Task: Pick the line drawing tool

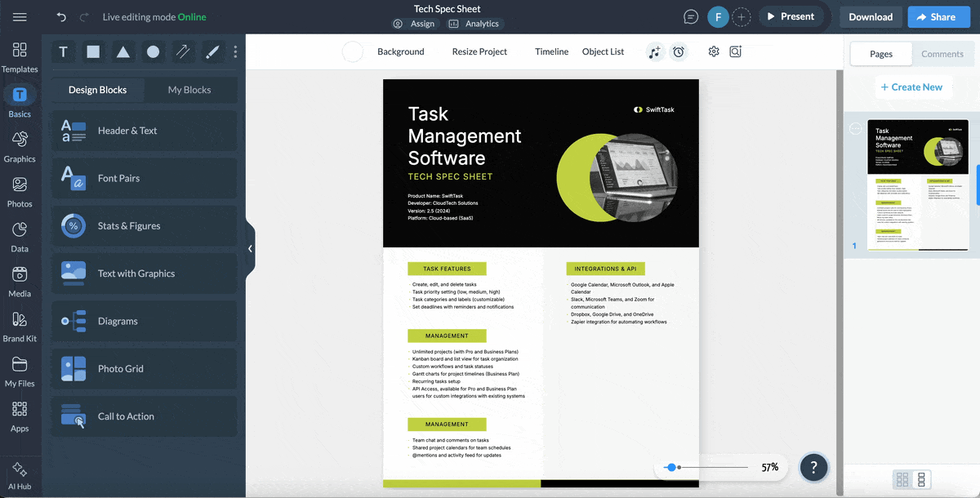Action: pyautogui.click(x=181, y=51)
